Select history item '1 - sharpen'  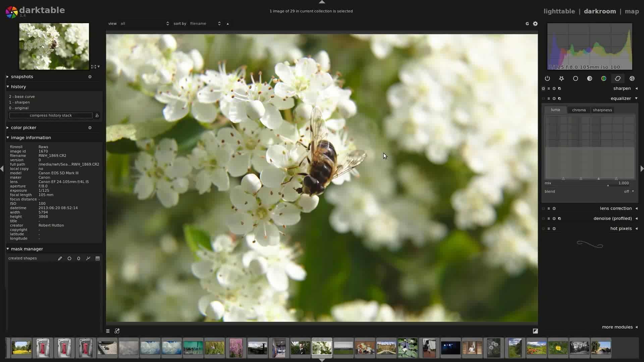tap(19, 102)
